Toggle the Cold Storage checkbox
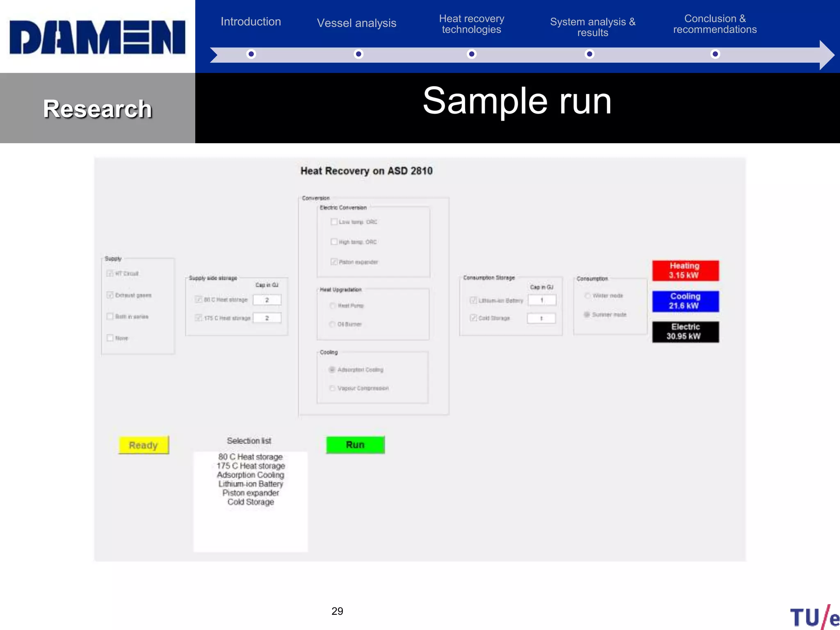This screenshot has height=630, width=840. coord(473,318)
